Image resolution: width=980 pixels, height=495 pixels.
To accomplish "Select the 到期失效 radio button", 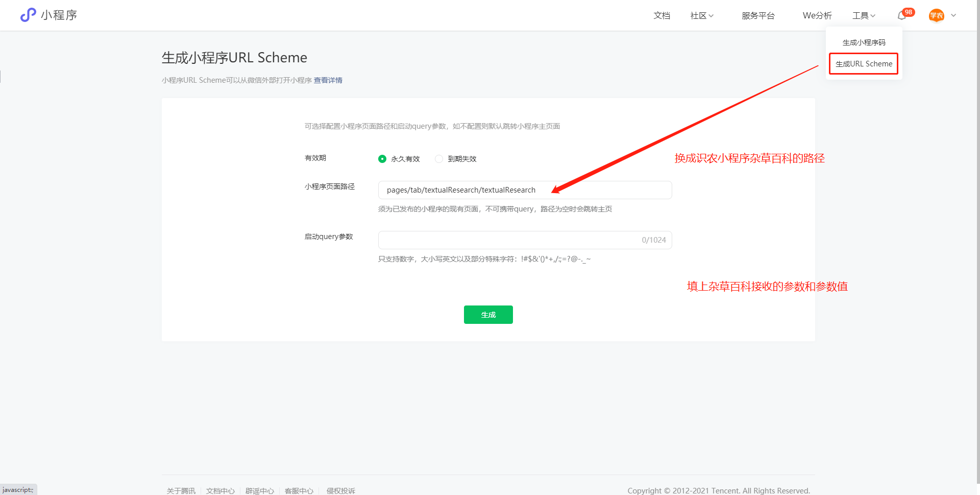I will pyautogui.click(x=438, y=159).
